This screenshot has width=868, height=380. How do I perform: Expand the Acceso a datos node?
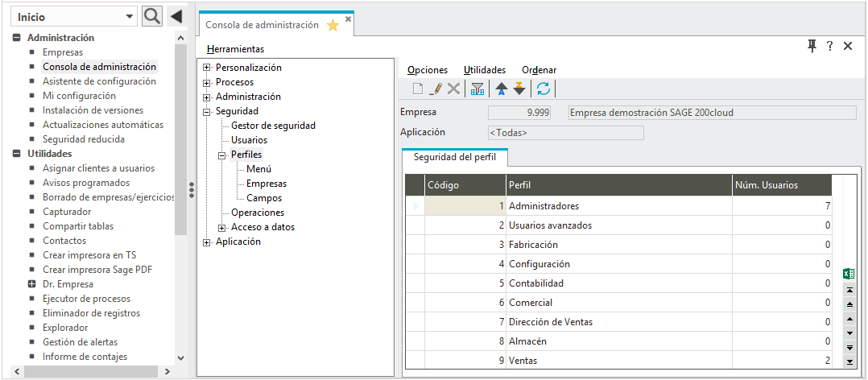point(222,227)
